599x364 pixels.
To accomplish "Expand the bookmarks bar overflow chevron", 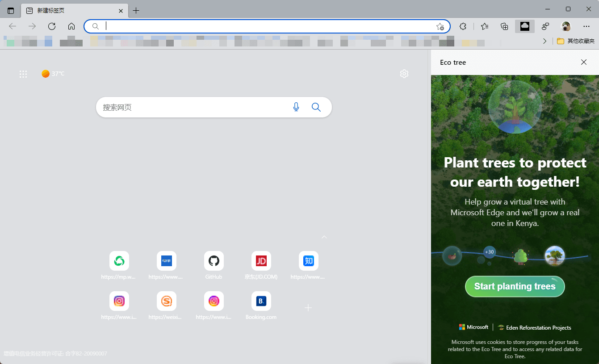I will tap(545, 41).
